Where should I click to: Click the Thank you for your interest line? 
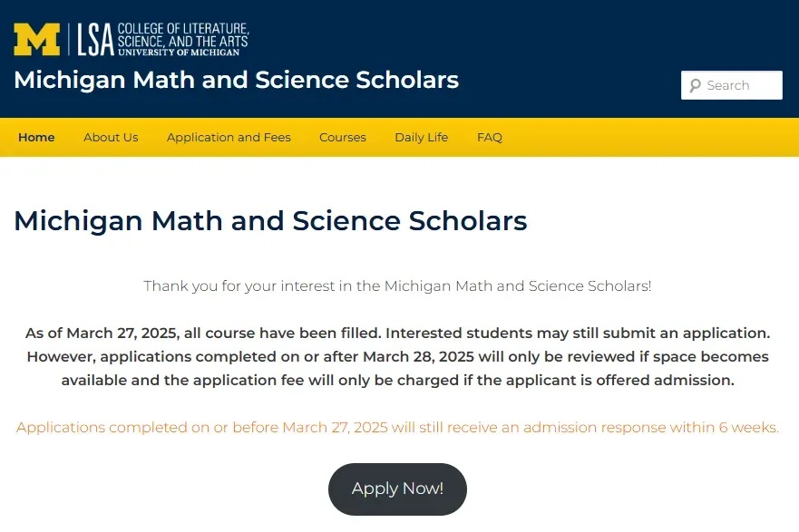pyautogui.click(x=397, y=286)
